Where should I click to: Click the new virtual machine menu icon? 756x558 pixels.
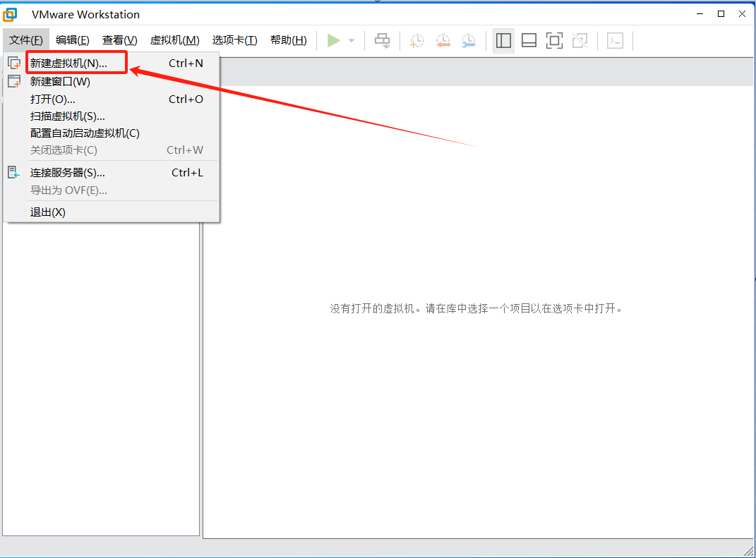point(14,63)
